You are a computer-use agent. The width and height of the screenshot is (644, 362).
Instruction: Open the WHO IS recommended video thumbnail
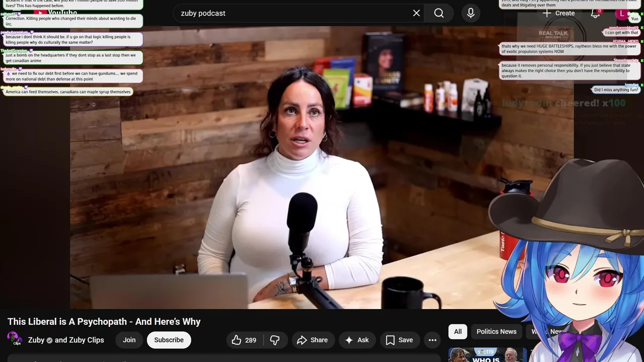(x=487, y=355)
